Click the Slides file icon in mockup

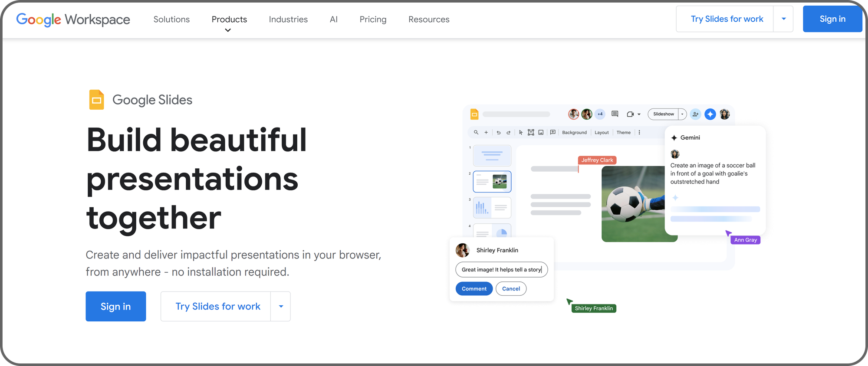[474, 114]
